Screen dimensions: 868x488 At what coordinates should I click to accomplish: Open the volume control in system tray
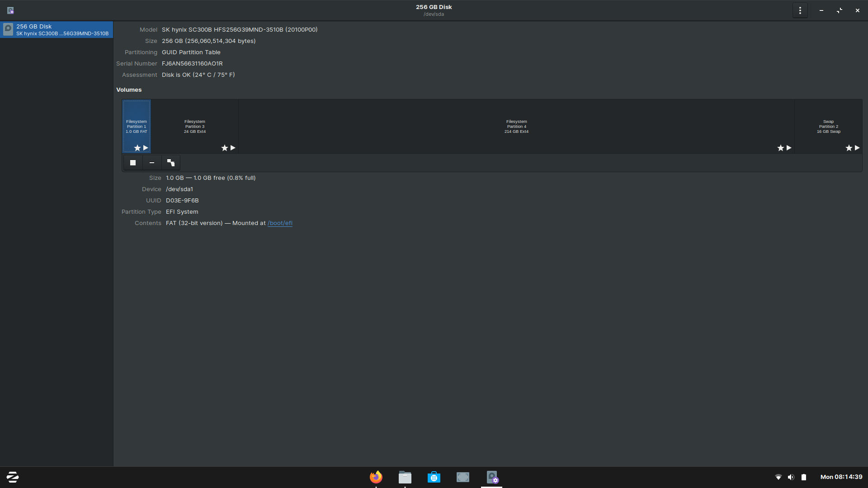791,477
